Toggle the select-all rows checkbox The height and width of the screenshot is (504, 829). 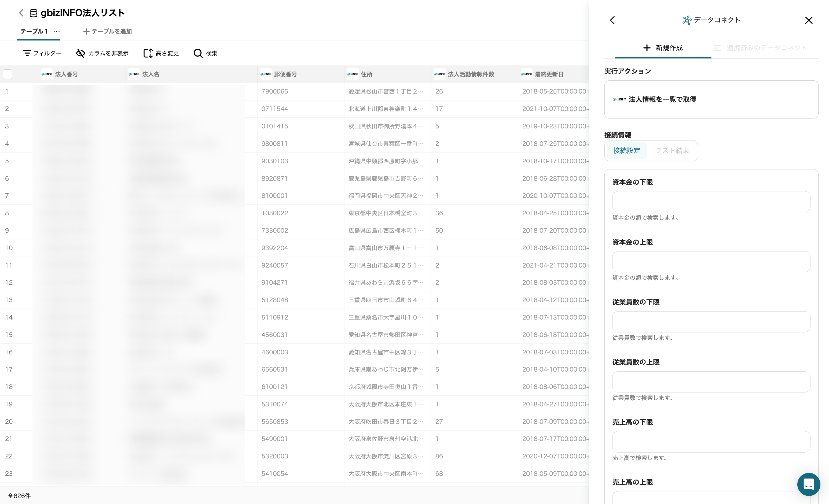tap(8, 74)
